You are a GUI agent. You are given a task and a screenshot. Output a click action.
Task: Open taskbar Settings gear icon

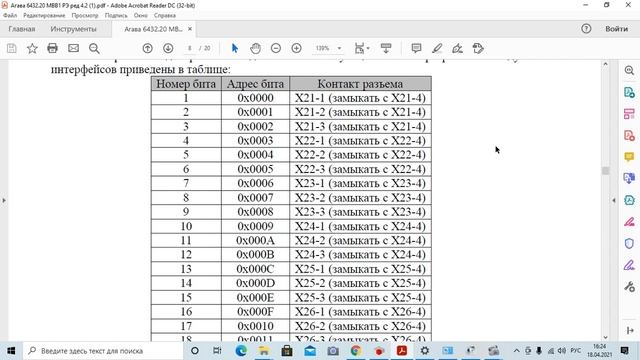424,351
